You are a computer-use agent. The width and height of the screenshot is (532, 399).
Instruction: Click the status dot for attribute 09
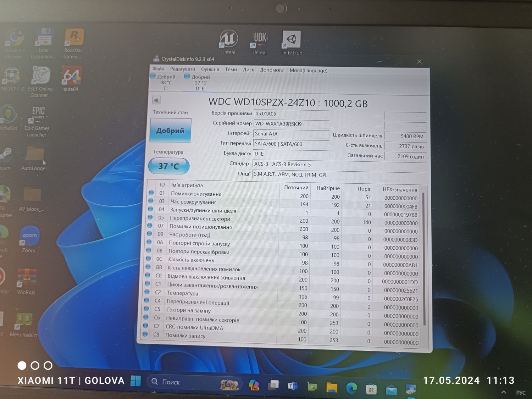click(149, 234)
